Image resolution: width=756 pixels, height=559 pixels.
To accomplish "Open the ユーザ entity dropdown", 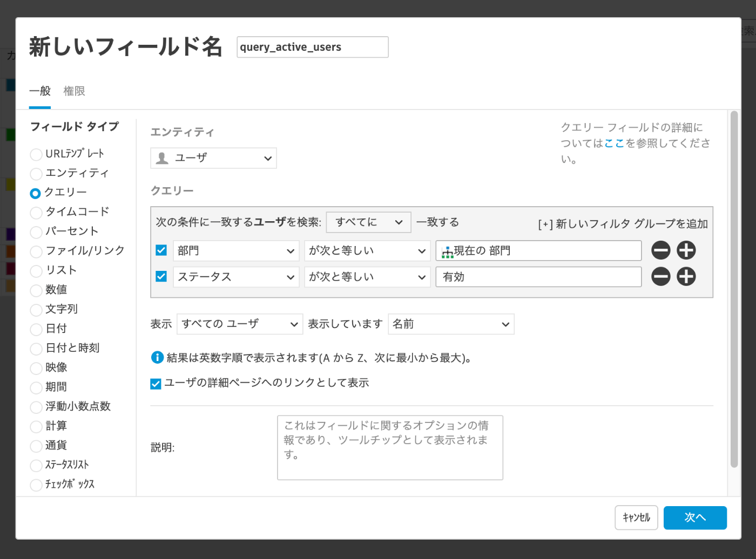I will coord(213,158).
